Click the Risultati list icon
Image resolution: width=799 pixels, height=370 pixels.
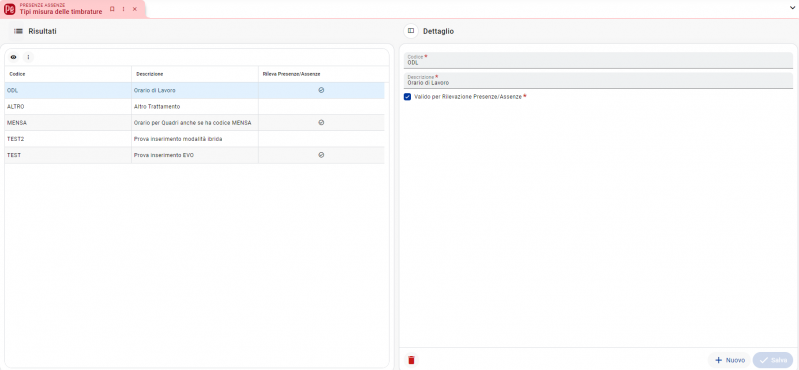tap(18, 32)
